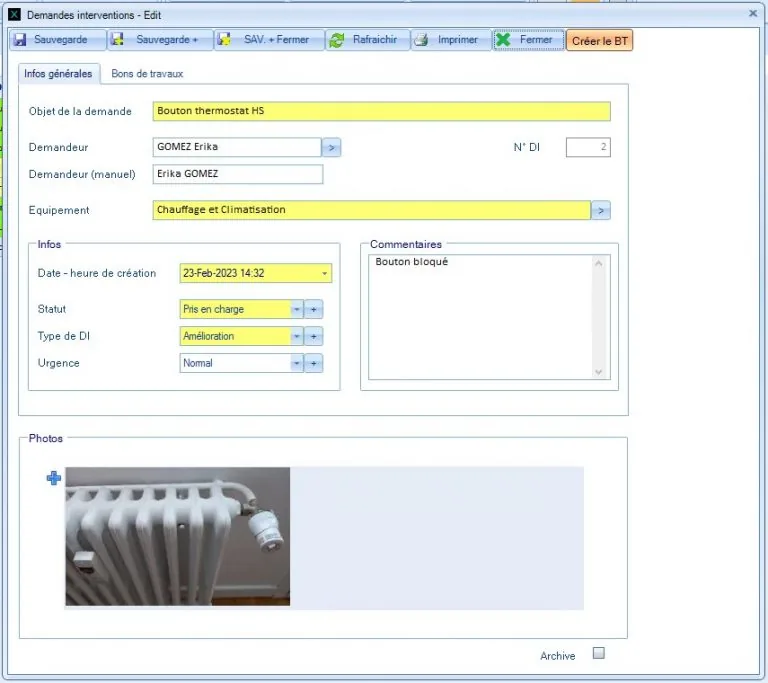768x683 pixels.
Task: Open Demandeur lookup arrow button
Action: pyautogui.click(x=332, y=147)
